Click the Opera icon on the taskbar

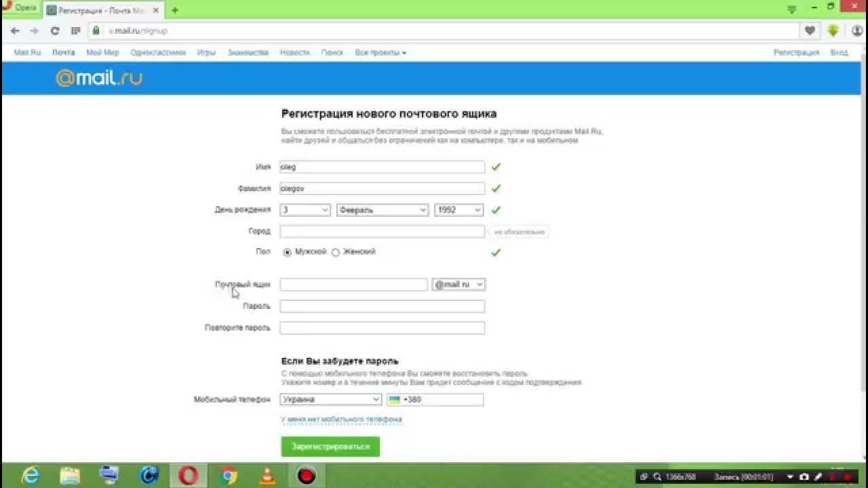coord(188,476)
